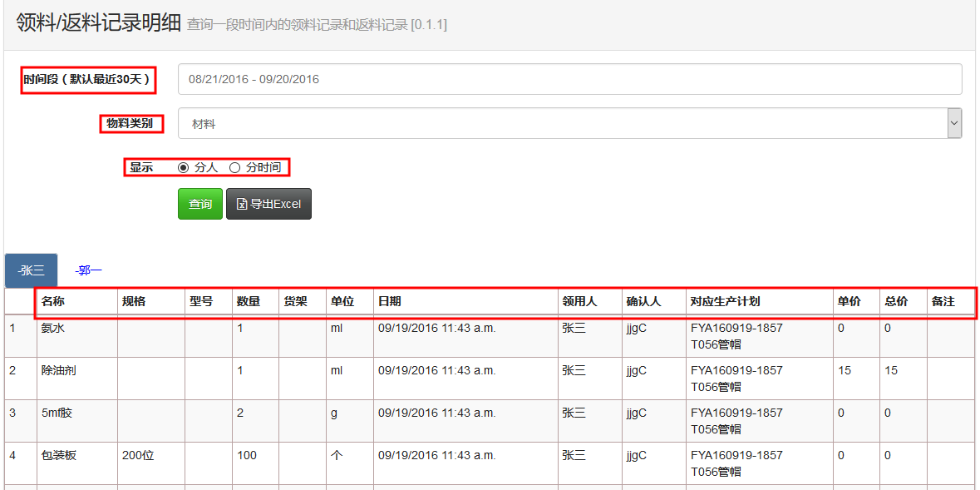Viewport: 980px width, 490px height.
Task: Click the 包装板 row name cell
Action: tap(59, 455)
